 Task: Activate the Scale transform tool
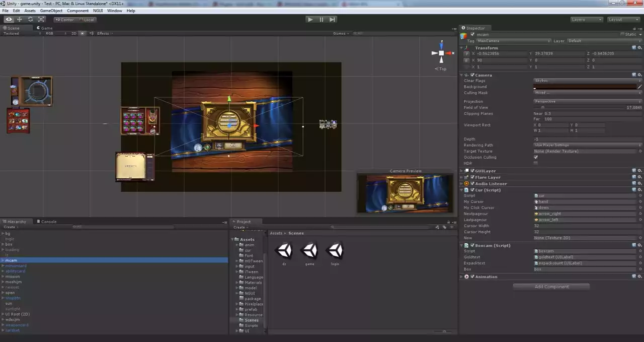(x=41, y=20)
